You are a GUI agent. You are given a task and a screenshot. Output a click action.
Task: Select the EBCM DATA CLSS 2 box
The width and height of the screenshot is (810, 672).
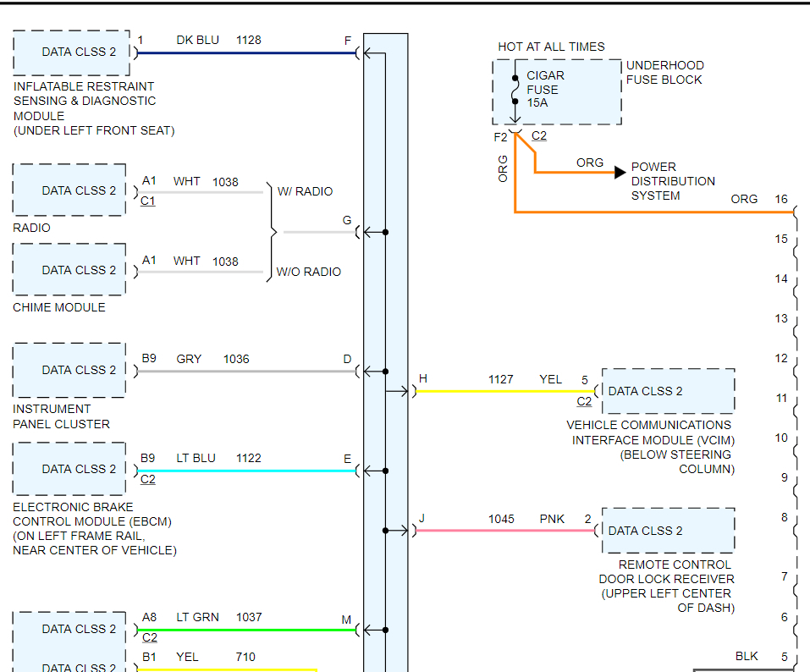pos(69,469)
